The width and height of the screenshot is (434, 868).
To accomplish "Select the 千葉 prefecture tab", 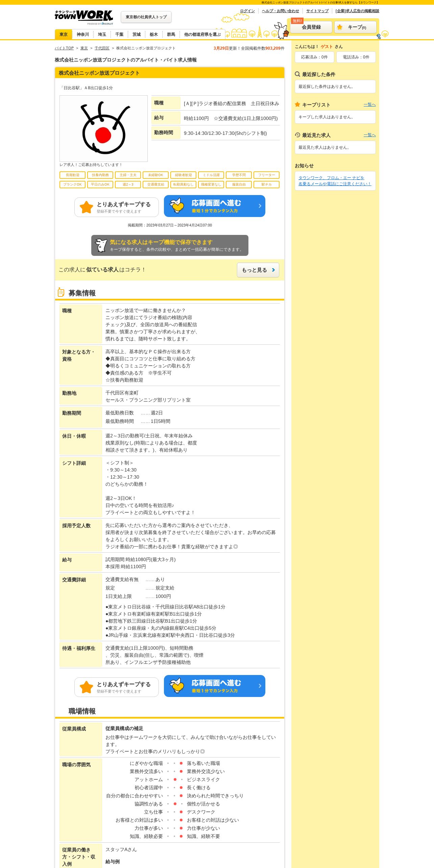I will pos(119,34).
